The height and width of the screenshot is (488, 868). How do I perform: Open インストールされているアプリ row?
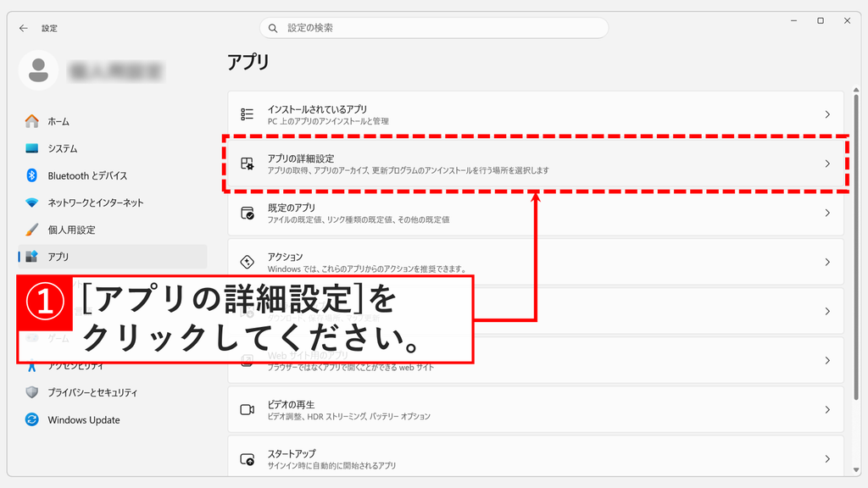point(536,114)
